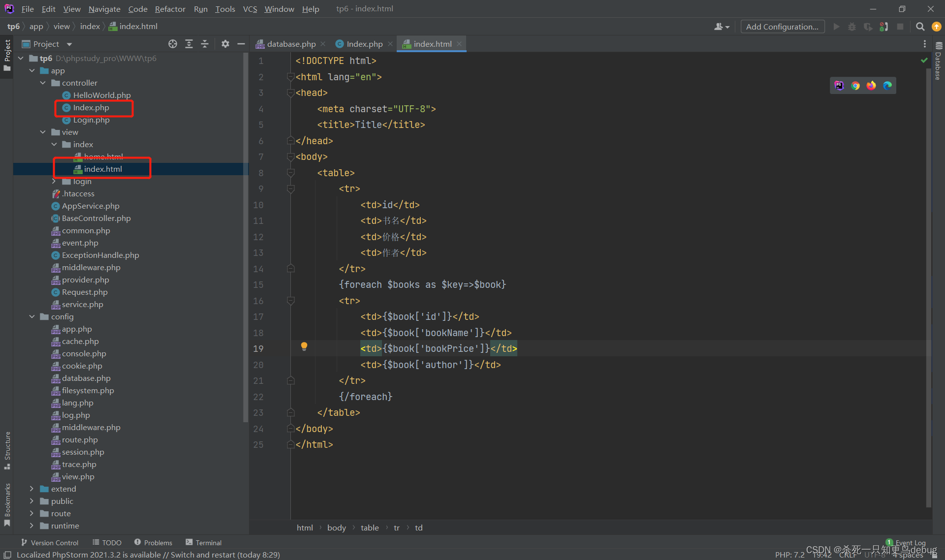945x560 pixels.
Task: Hide the Project tool window
Action: tap(241, 44)
